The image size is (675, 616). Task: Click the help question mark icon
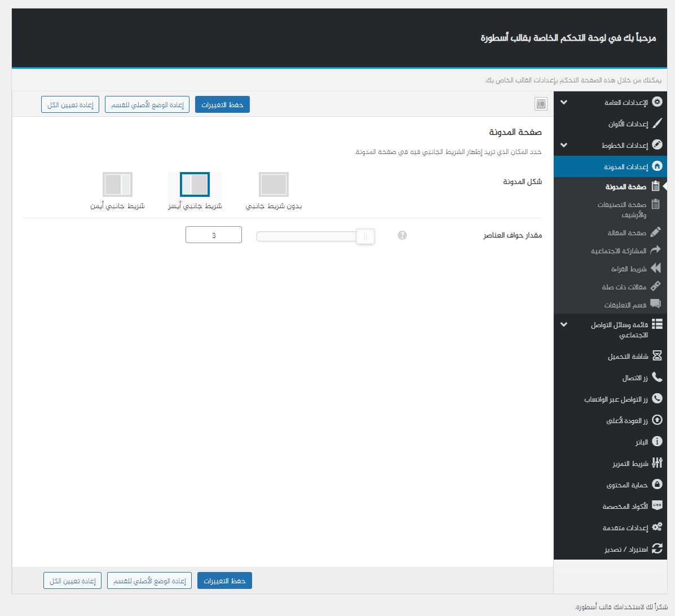(x=402, y=235)
